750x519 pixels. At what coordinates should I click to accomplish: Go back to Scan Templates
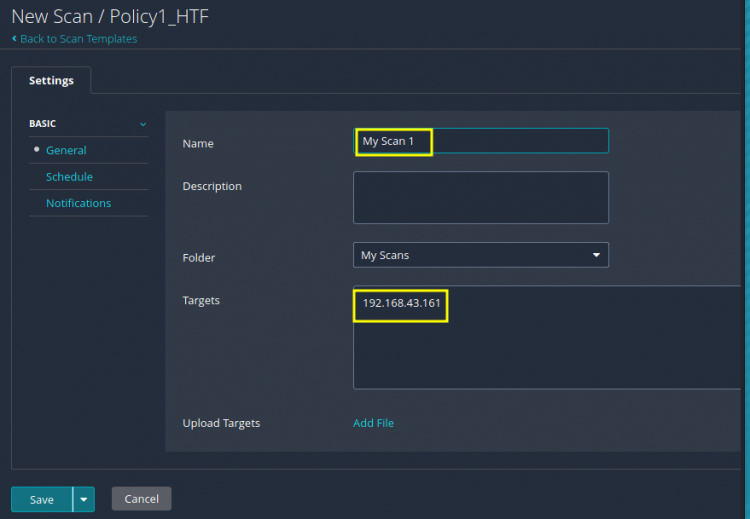78,39
